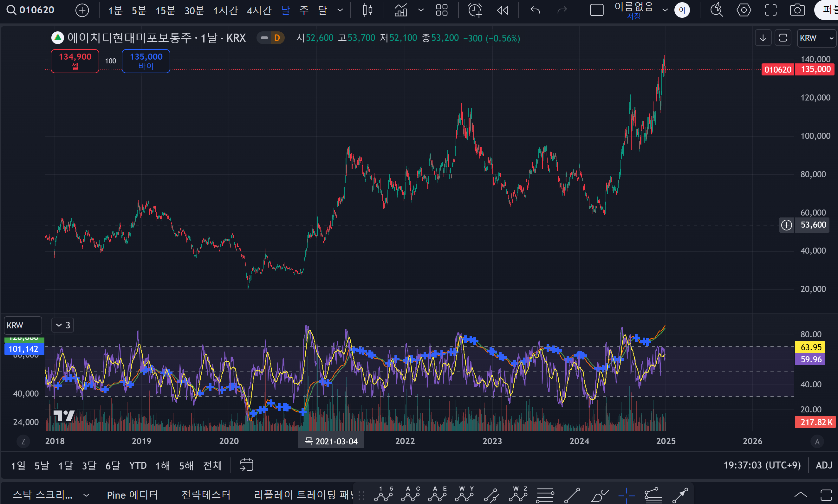Start bar replay rewind icon
This screenshot has height=504, width=838.
(503, 10)
